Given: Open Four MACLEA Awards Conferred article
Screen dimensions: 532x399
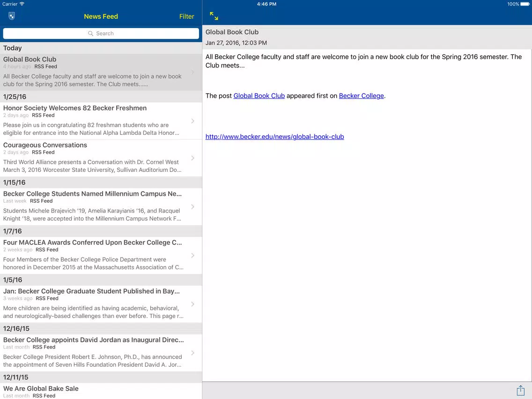Looking at the screenshot, I should coord(101,255).
